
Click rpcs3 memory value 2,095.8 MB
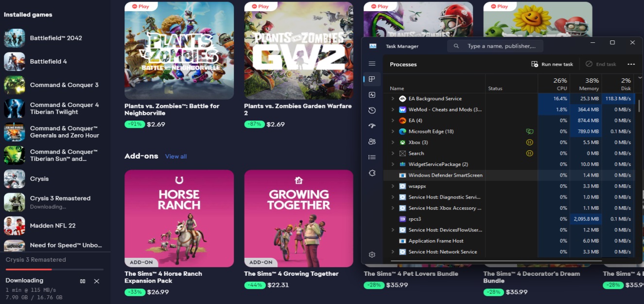585,219
